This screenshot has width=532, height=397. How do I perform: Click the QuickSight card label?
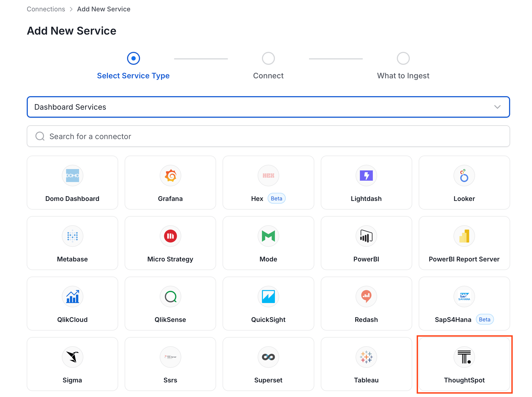coord(268,320)
